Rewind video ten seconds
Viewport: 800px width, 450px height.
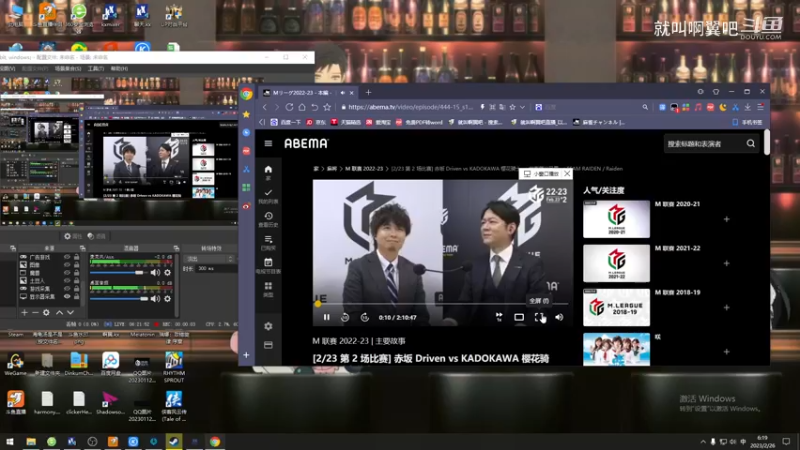(x=345, y=317)
